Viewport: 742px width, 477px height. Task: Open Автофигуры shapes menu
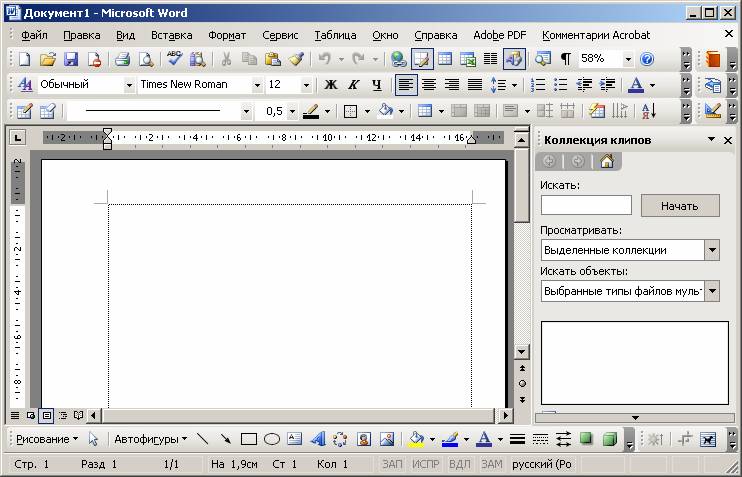click(150, 440)
